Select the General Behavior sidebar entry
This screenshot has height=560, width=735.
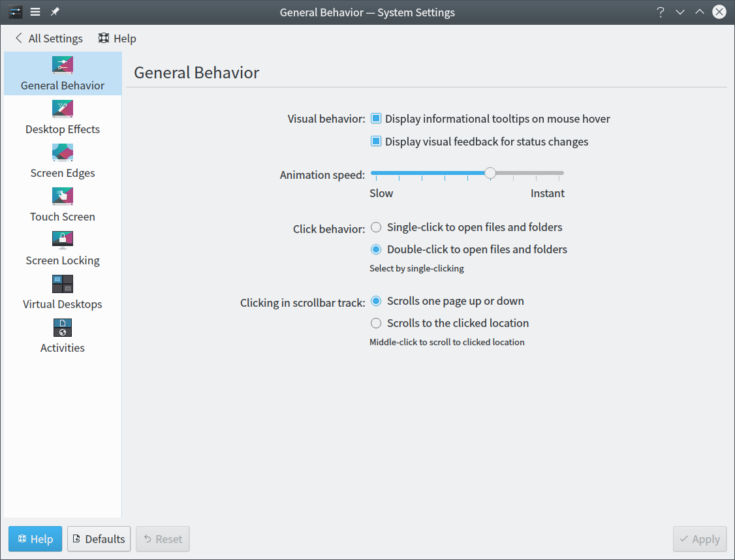[62, 73]
